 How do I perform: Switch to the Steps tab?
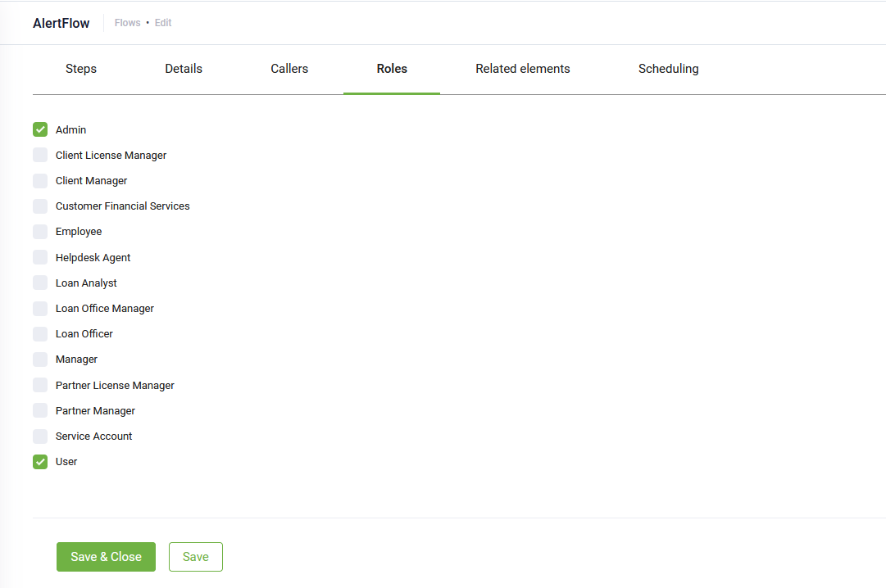point(81,69)
